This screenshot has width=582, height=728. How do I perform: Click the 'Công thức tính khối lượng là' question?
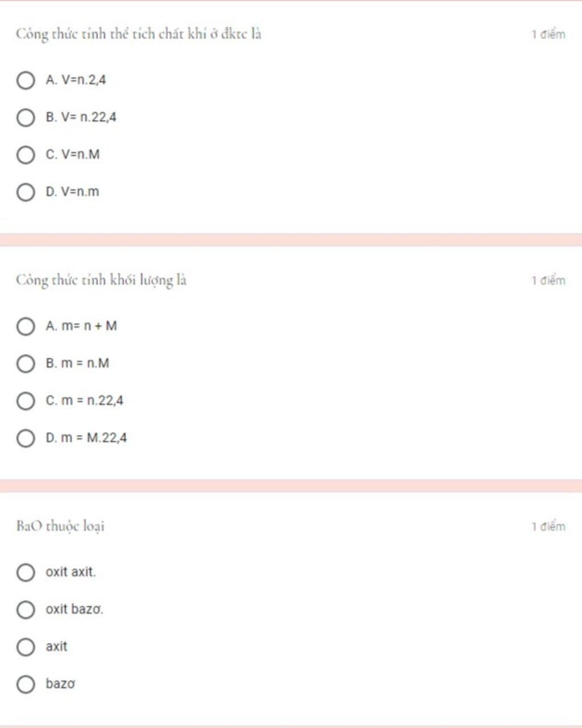click(x=101, y=280)
